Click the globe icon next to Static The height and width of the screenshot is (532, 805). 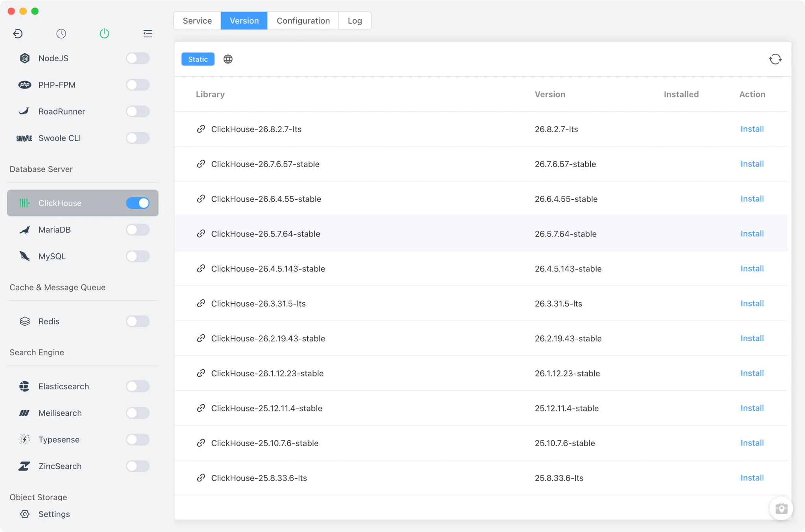(228, 59)
